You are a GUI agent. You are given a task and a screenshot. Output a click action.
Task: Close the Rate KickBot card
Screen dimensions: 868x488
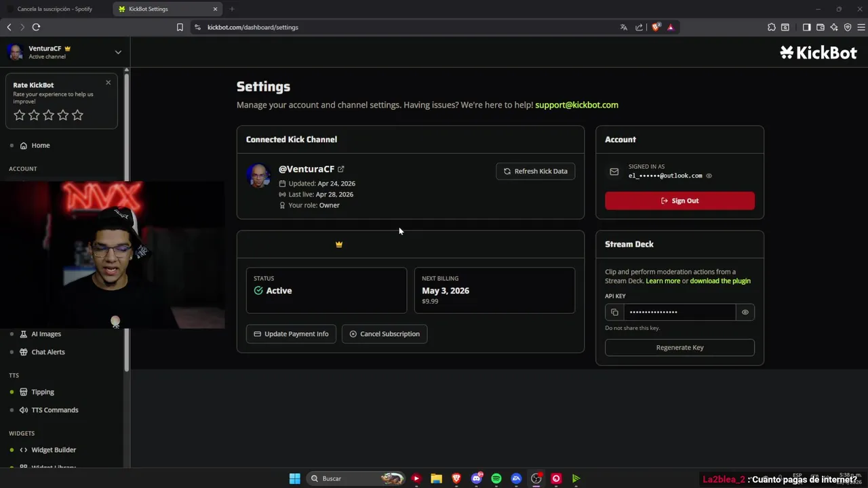coord(108,83)
